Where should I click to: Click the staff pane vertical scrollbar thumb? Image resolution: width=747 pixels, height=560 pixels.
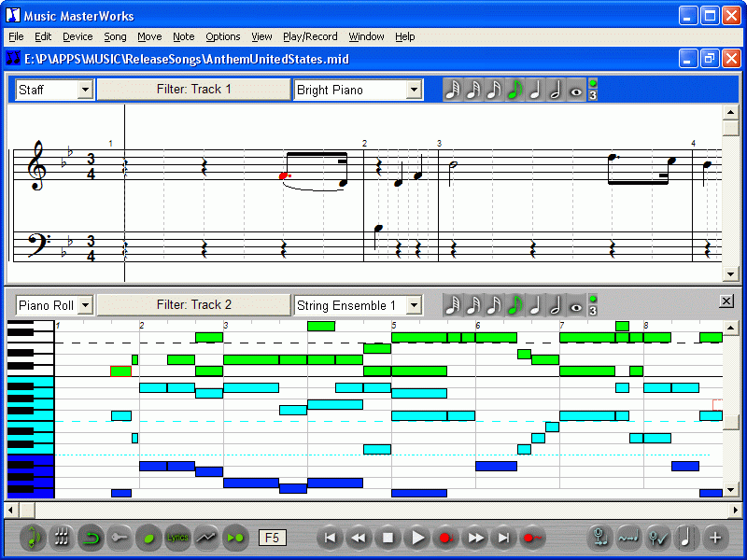(x=730, y=128)
